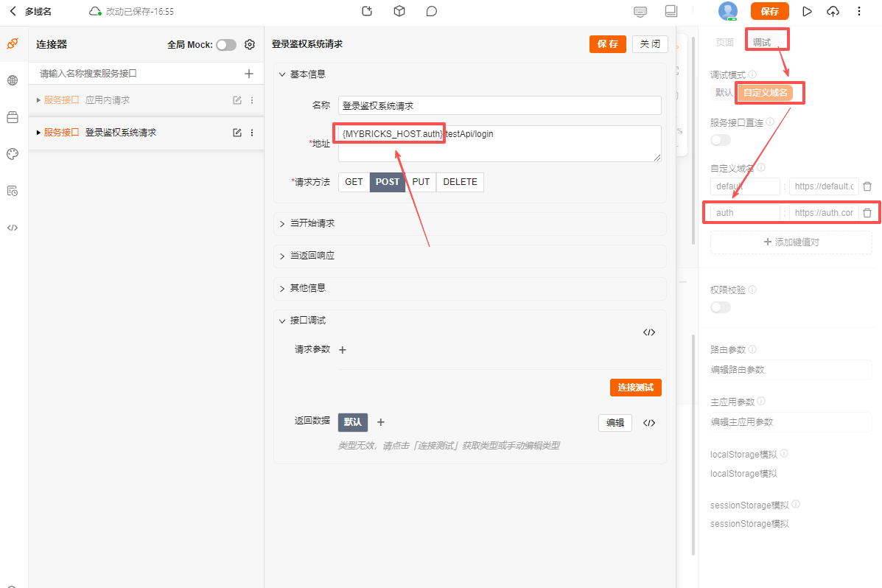This screenshot has width=882, height=588.
Task: Expand the 当返回响应 section
Action: tap(312, 256)
